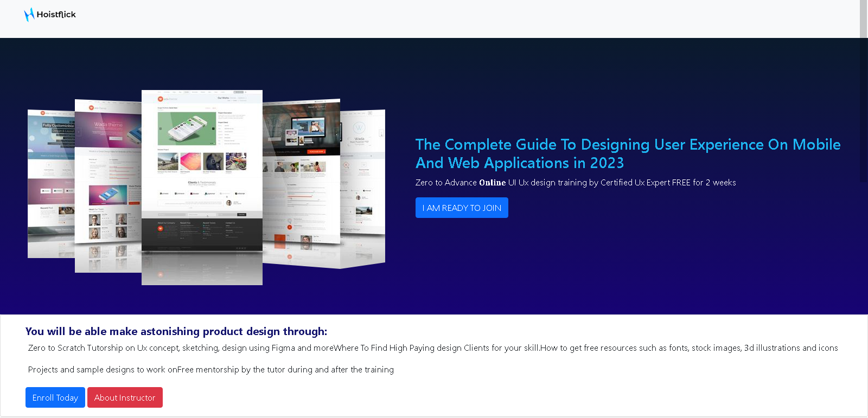The height and width of the screenshot is (418, 868).
Task: Click the 'Projects and sample designs' text line
Action: (x=210, y=370)
